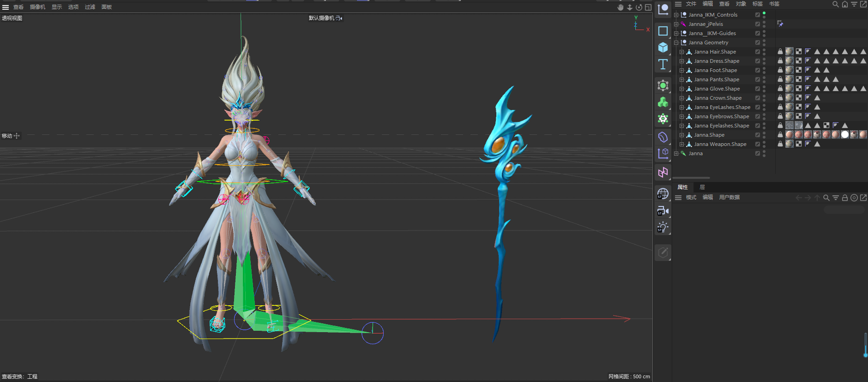The height and width of the screenshot is (382, 868).
Task: Pop out the Object Manager window
Action: [863, 4]
